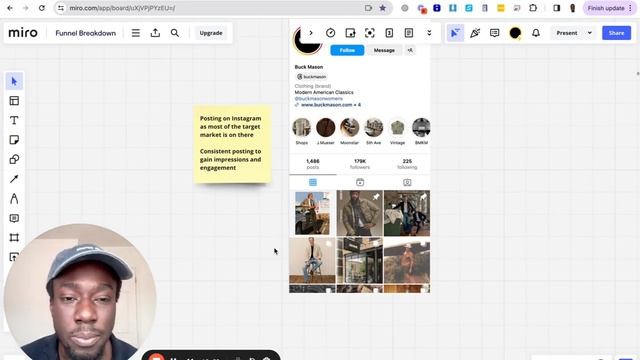Bookmark page with the star icon

click(x=382, y=8)
